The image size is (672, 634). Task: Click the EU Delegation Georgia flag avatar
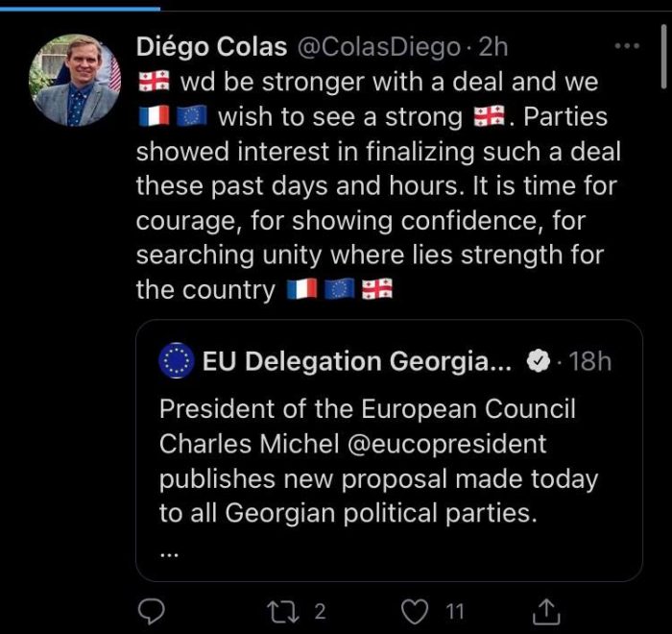[176, 361]
